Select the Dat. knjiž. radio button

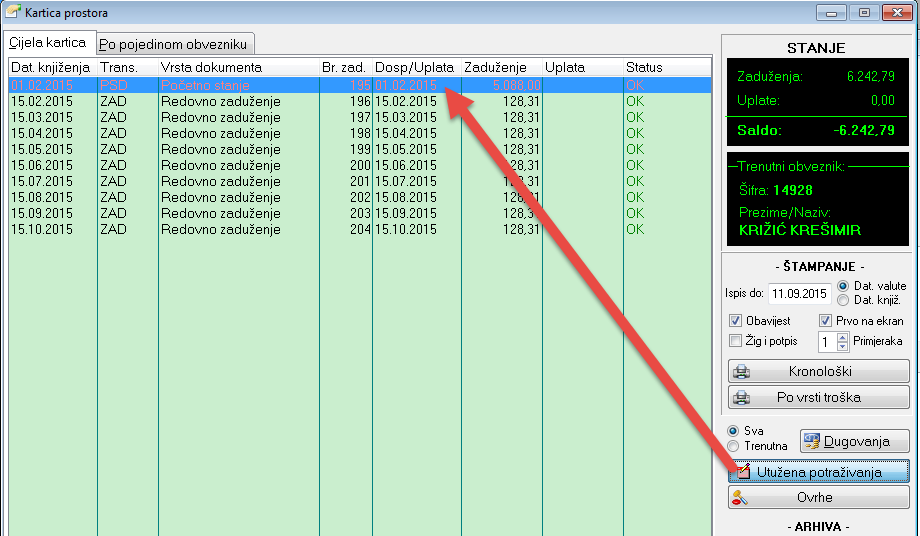[843, 300]
